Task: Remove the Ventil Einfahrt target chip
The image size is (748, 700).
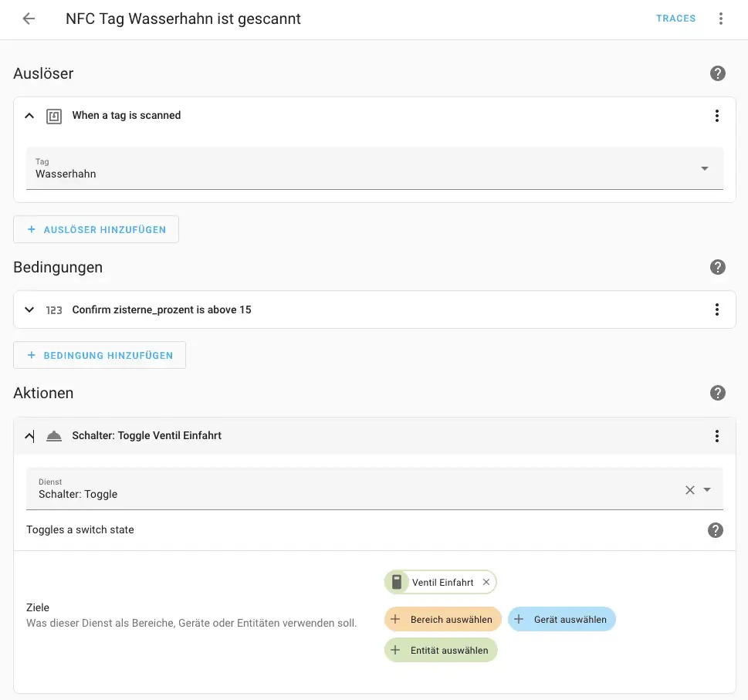Action: (x=486, y=583)
